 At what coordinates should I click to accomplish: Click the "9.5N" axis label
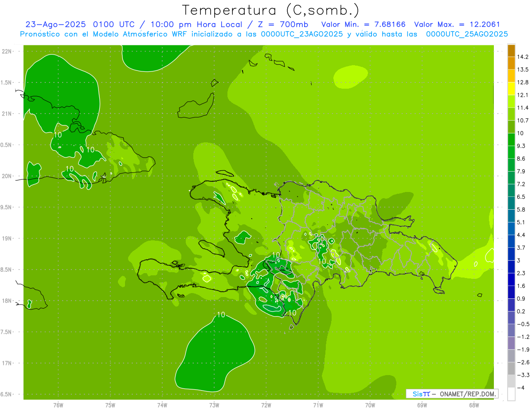click(x=7, y=207)
